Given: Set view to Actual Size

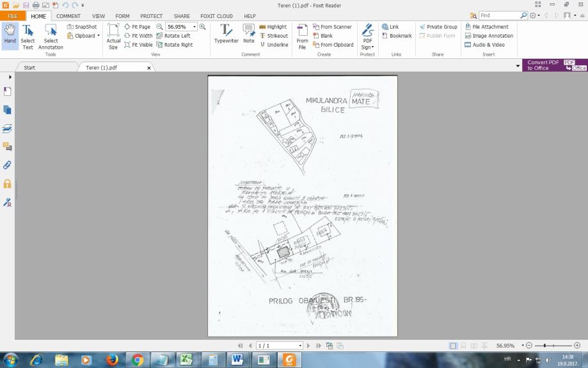Looking at the screenshot, I should (x=113, y=36).
